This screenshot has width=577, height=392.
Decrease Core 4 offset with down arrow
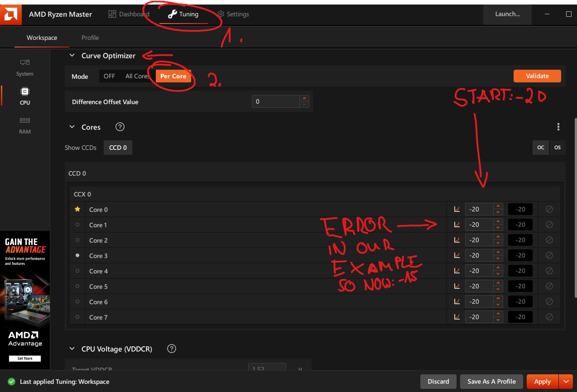tap(498, 273)
